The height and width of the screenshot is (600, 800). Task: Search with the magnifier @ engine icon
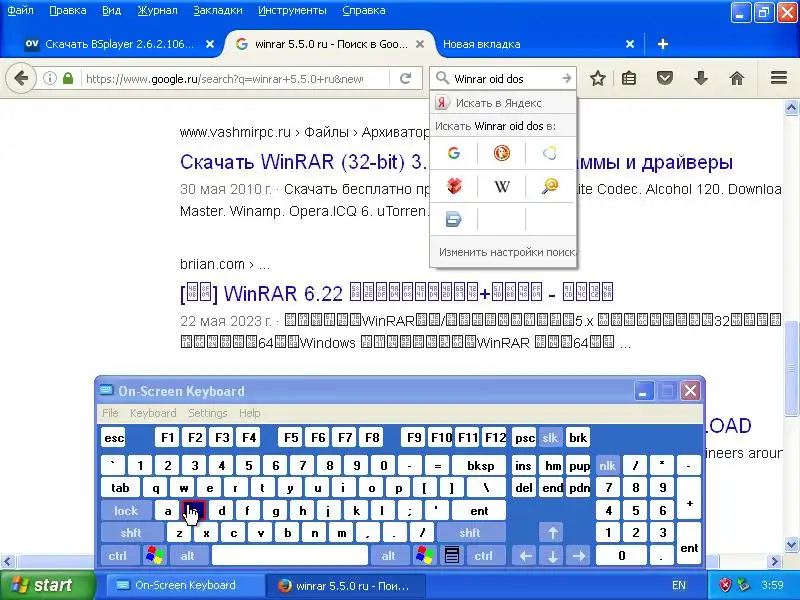coord(549,186)
